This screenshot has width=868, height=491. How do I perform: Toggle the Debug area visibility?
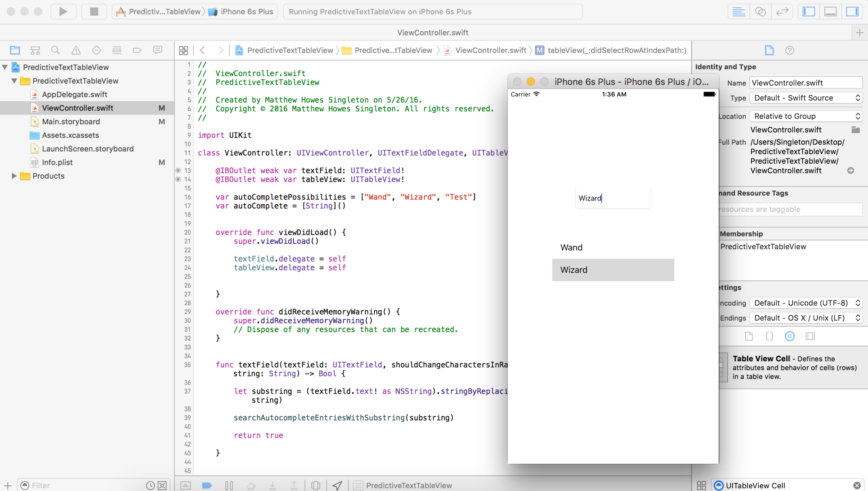(x=831, y=11)
